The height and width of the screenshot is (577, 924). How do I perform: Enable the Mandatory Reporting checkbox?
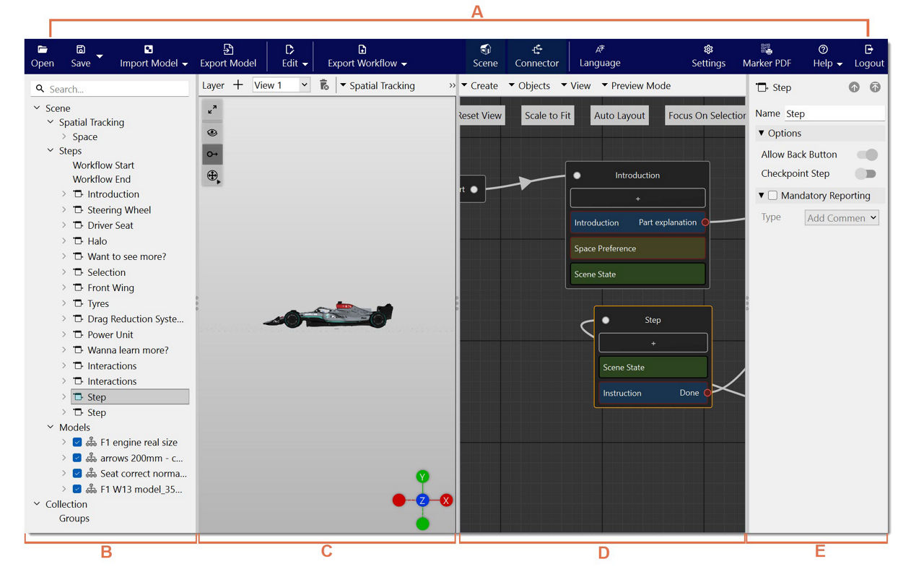[772, 196]
